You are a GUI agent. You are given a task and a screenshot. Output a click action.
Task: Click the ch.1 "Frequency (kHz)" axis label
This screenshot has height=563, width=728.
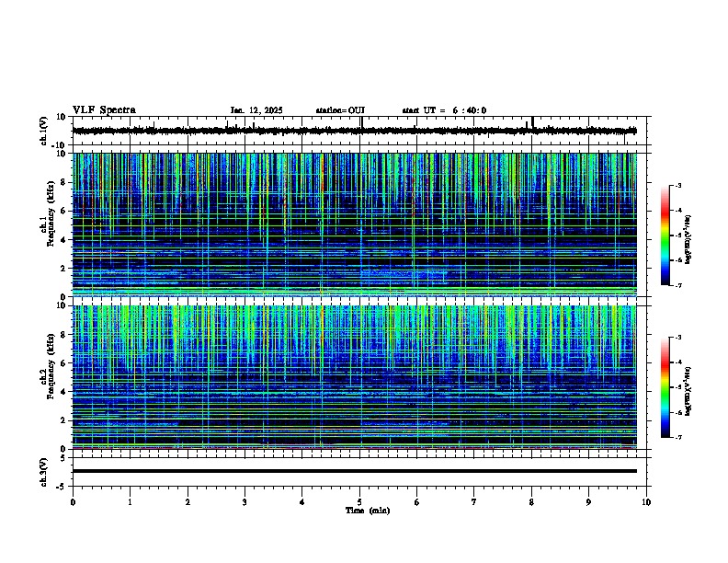51,213
